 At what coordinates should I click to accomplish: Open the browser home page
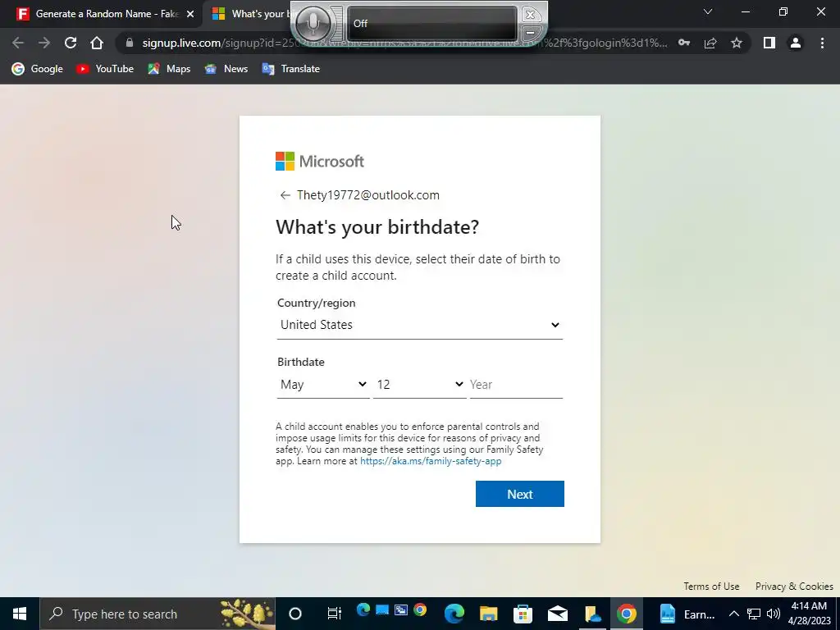point(97,43)
